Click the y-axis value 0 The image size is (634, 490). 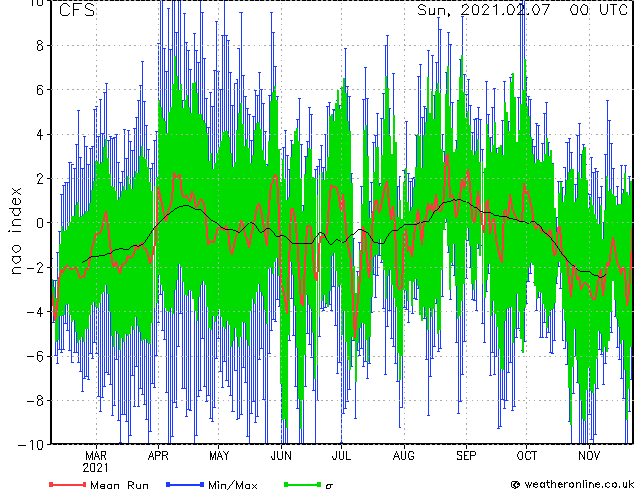click(40, 223)
